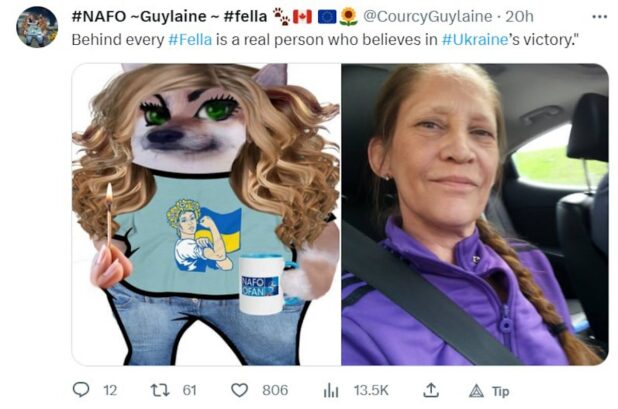Click the reply count '12'
618x409 pixels.
pos(110,391)
